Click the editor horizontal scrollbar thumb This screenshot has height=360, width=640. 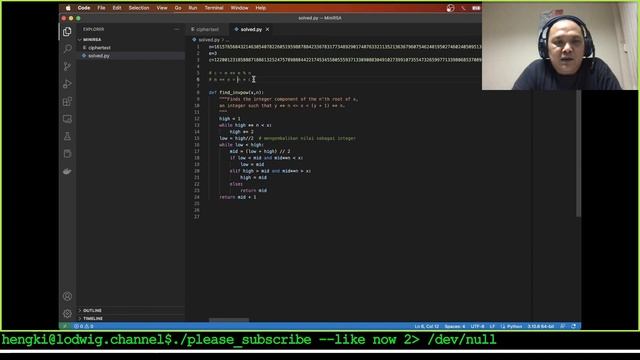click(x=229, y=320)
